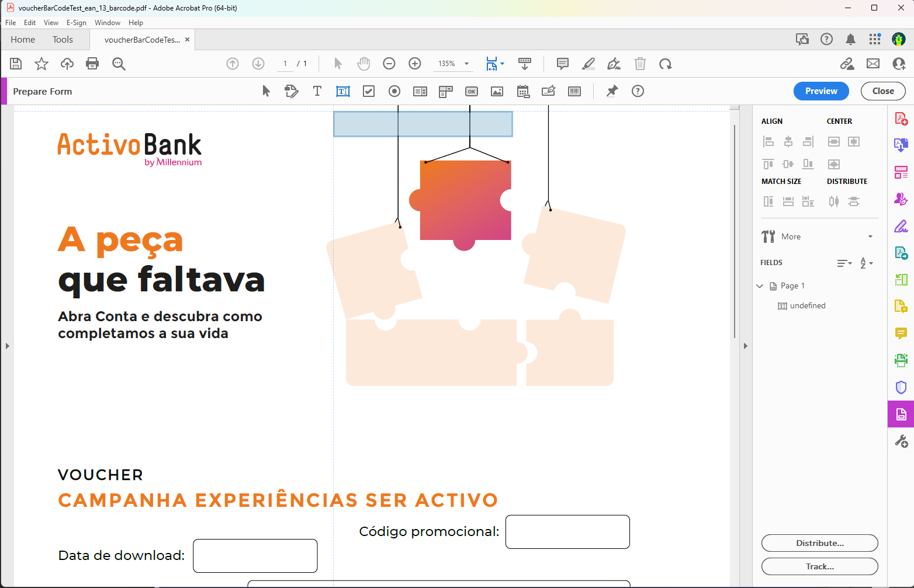The image size is (914, 588).
Task: Select the List Box field tool
Action: pos(420,91)
